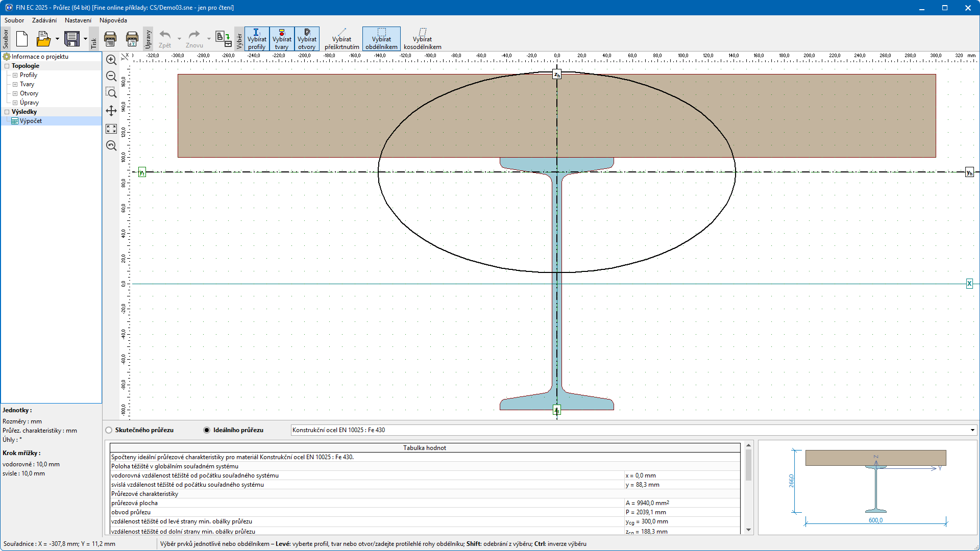Viewport: 980px width, 551px height.
Task: Click the zoom out magnifier icon
Action: tap(111, 77)
